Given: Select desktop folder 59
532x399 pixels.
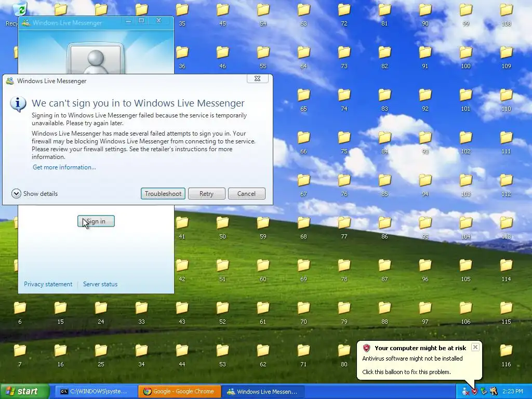Looking at the screenshot, I should pyautogui.click(x=263, y=228).
